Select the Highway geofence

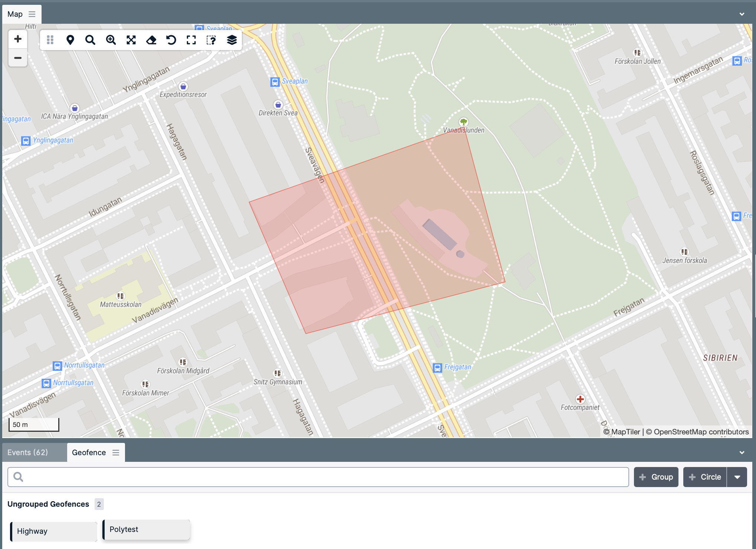(54, 531)
